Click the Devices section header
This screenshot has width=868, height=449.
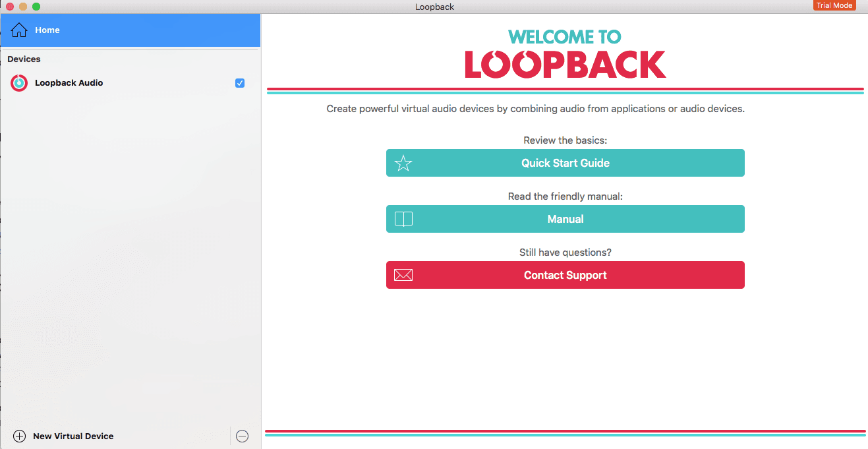point(24,59)
